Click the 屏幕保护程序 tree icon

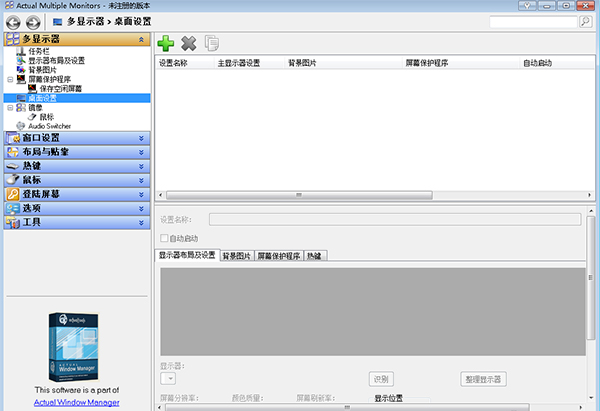point(21,79)
